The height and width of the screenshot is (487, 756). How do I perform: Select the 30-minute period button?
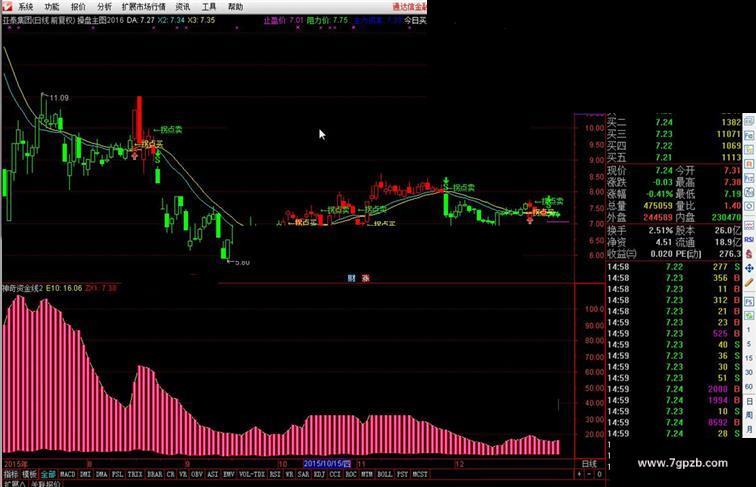click(x=749, y=373)
